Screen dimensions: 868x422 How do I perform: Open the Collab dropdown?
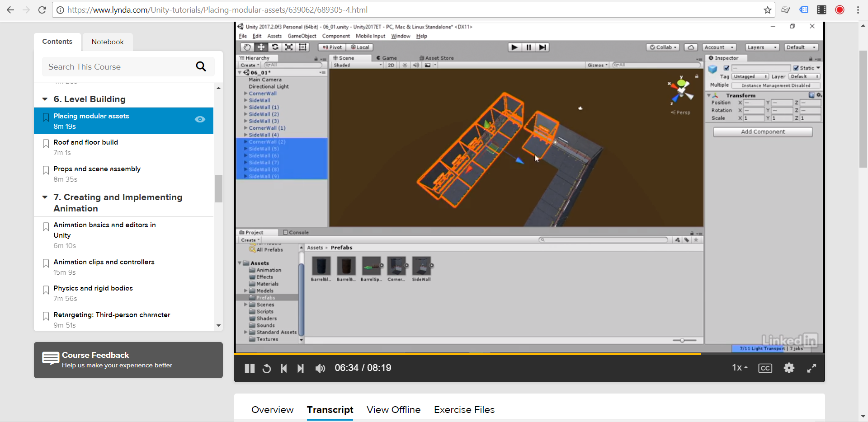[x=663, y=47]
